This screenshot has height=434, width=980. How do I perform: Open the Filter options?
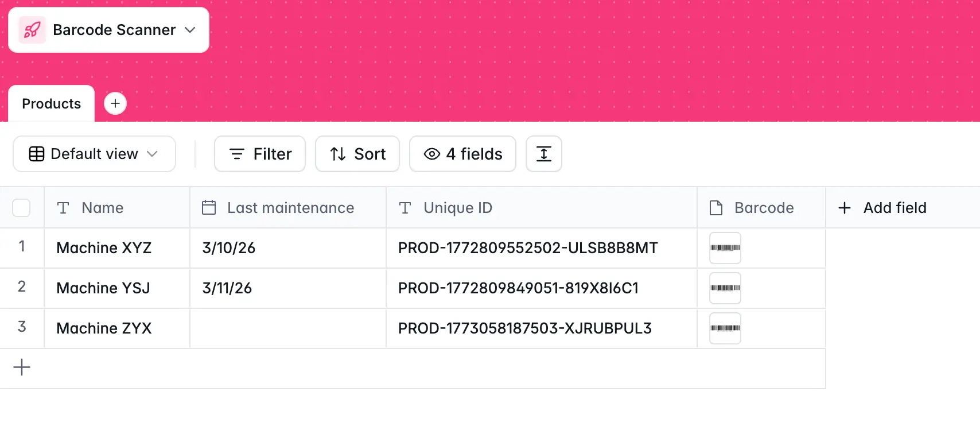pos(259,154)
